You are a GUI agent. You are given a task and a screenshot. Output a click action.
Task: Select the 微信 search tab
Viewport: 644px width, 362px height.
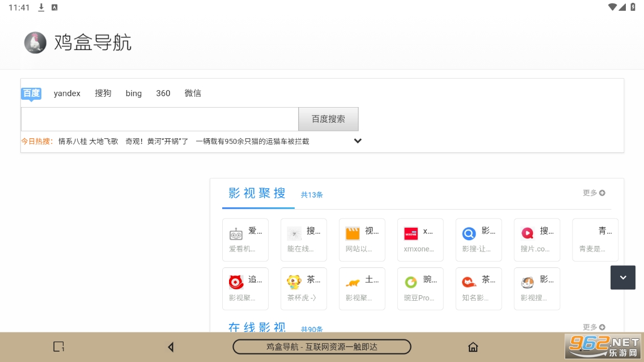pyautogui.click(x=193, y=93)
